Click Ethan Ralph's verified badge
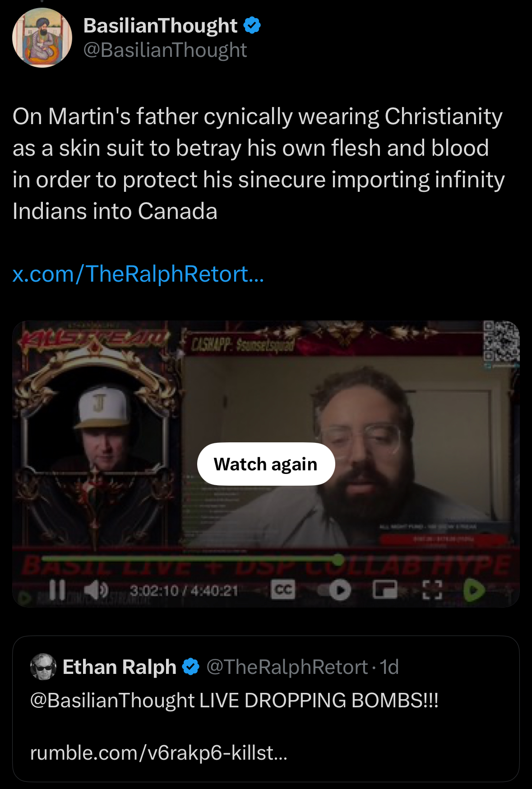The image size is (532, 789). pos(191,667)
